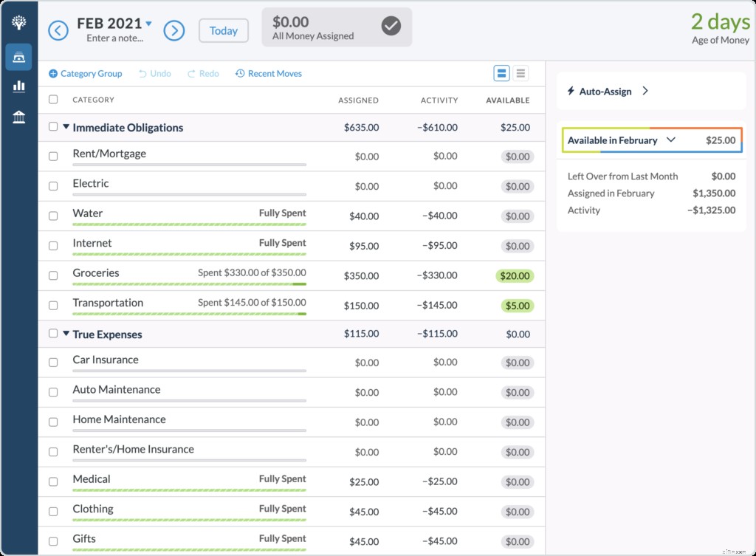Viewport: 756px width, 556px height.
Task: Switch to the Budget tab in sidebar
Action: click(x=18, y=56)
